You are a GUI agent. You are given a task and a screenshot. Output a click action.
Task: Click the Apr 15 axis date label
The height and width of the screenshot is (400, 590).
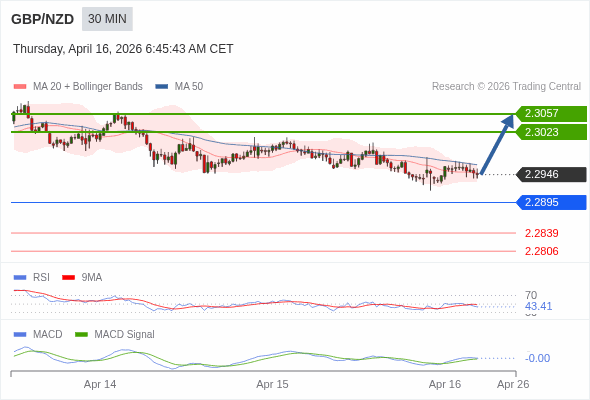tap(272, 385)
